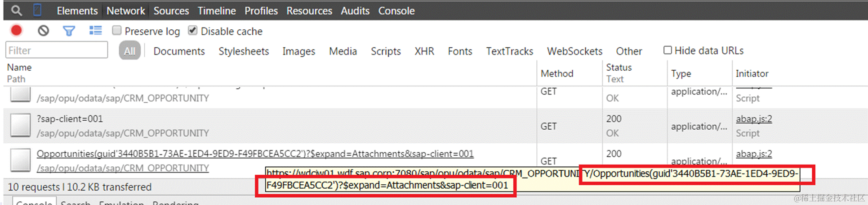The height and width of the screenshot is (205, 868).
Task: Switch to the Sources tab
Action: point(171,10)
